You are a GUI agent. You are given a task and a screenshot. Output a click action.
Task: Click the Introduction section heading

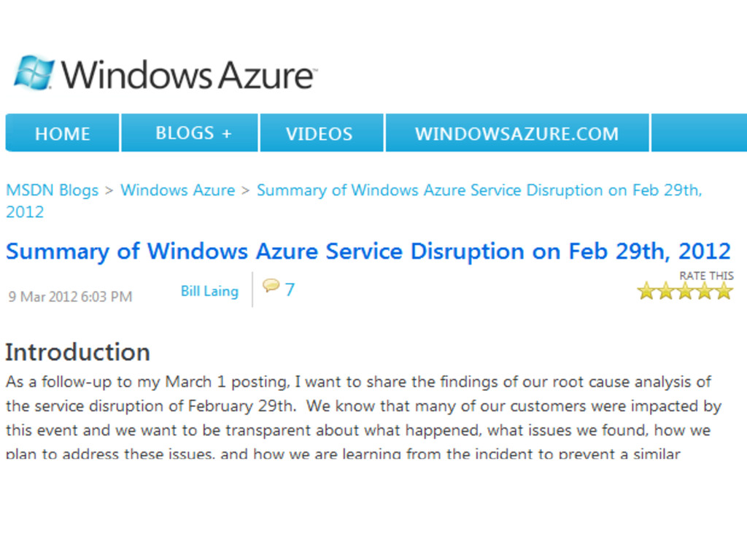click(77, 352)
